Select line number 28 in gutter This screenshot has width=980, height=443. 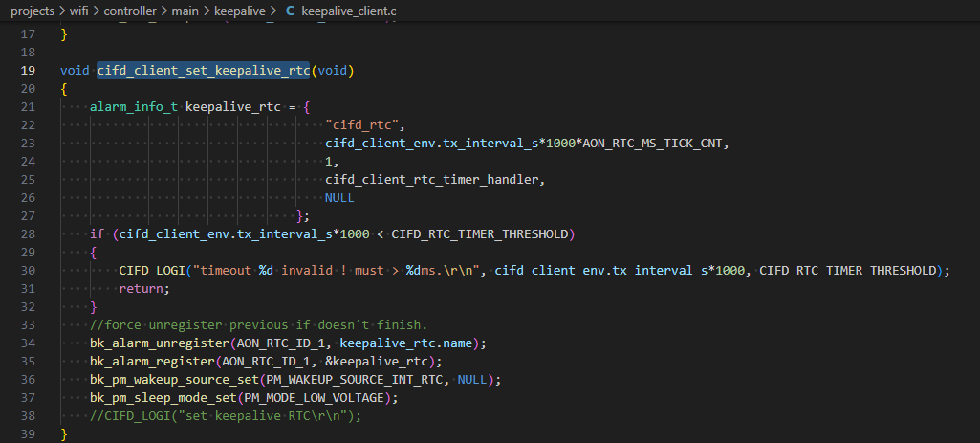click(x=27, y=233)
